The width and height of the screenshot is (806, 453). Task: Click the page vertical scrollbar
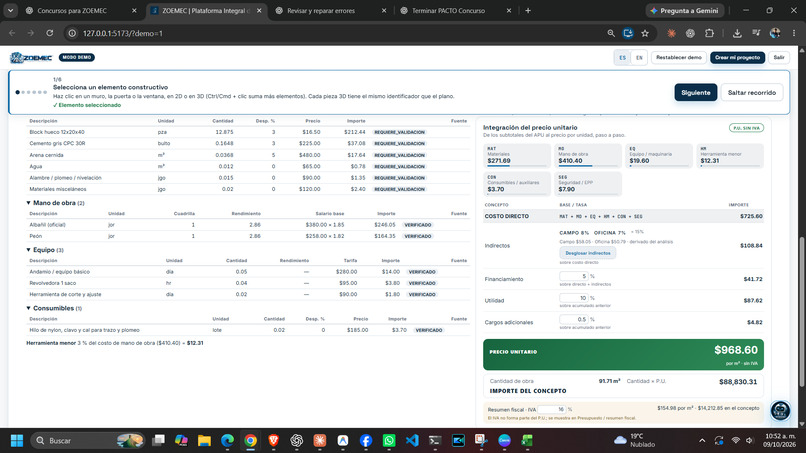(801, 312)
